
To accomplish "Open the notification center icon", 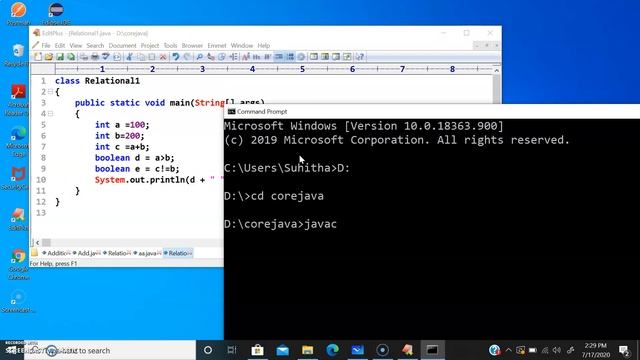I will pos(624,350).
